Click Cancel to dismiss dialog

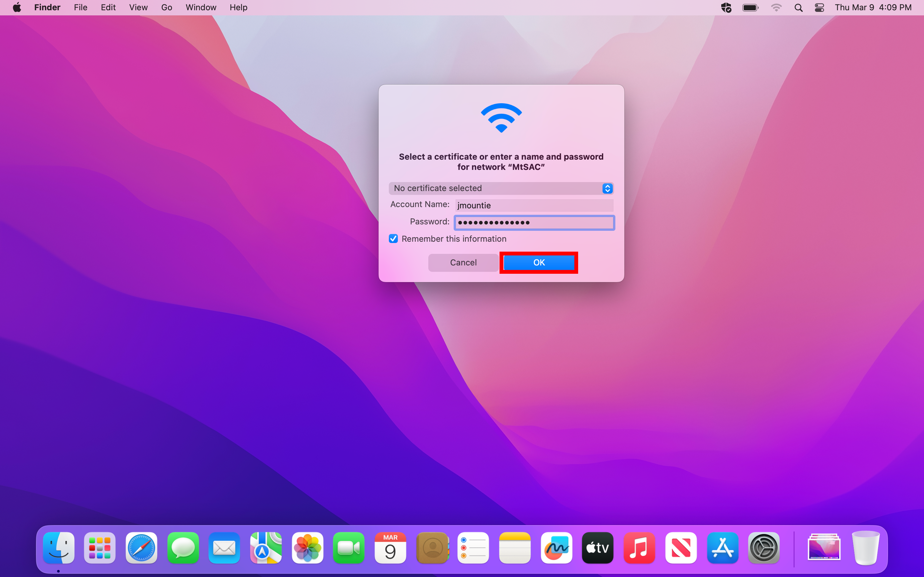click(464, 262)
